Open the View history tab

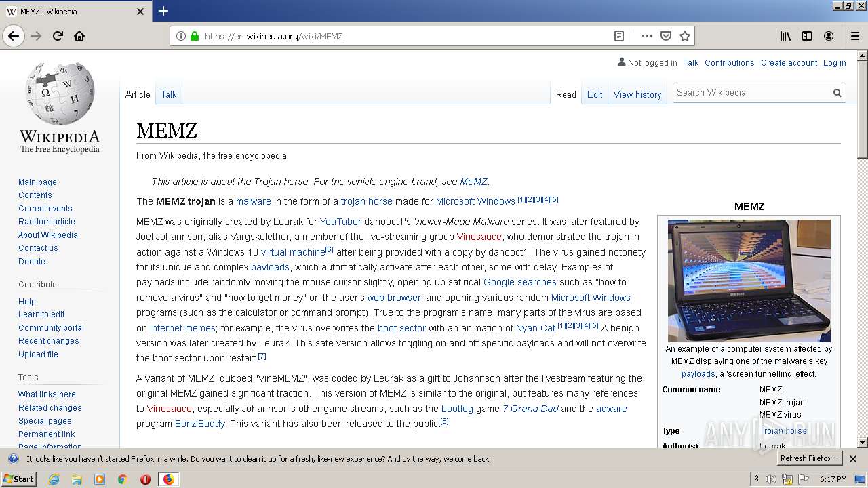click(x=637, y=94)
